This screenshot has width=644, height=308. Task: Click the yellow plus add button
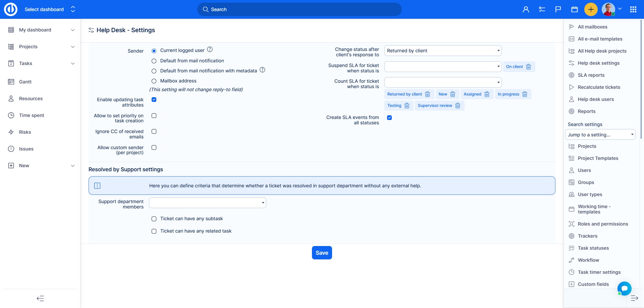coord(591,9)
